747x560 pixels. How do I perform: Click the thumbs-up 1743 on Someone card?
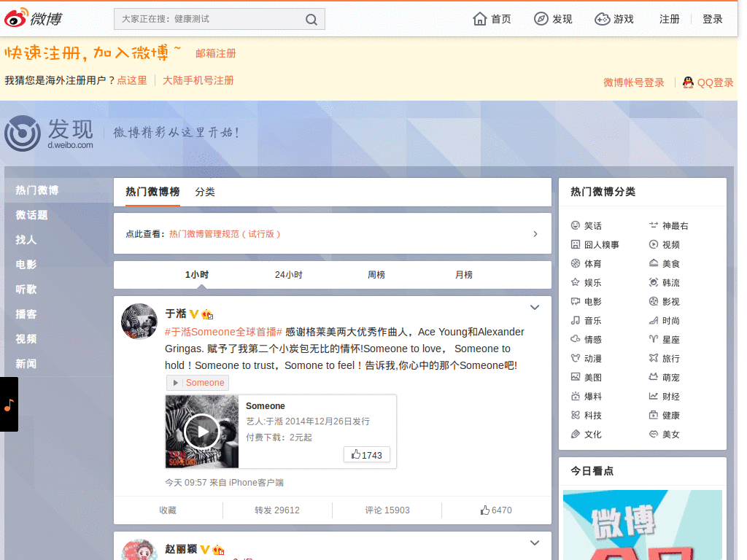(x=367, y=455)
